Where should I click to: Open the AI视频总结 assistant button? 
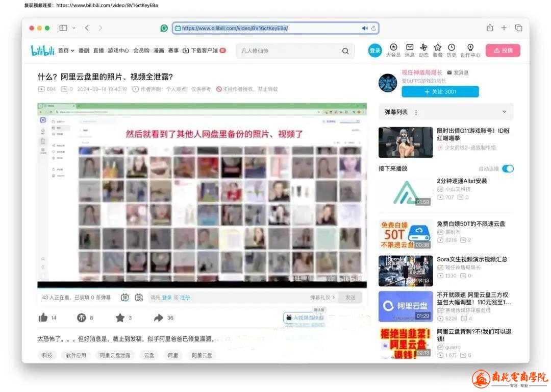[304, 317]
